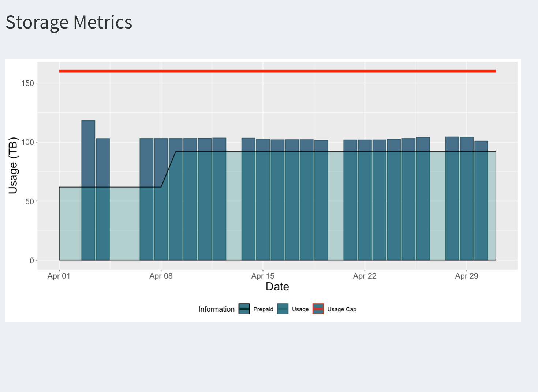Click the Apr 08 date axis label
The image size is (538, 392).
pyautogui.click(x=161, y=276)
